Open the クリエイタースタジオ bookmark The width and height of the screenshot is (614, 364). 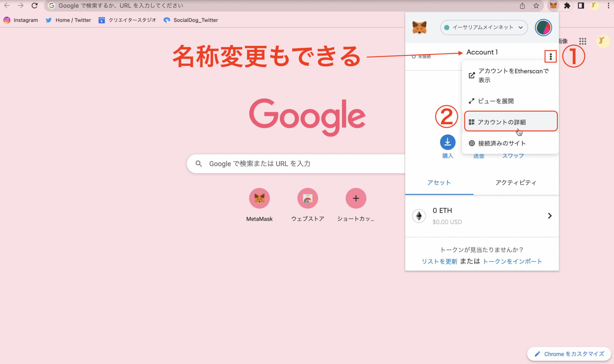point(127,20)
